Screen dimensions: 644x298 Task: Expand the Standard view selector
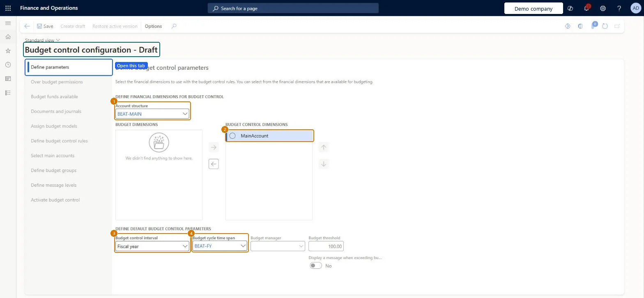click(x=43, y=40)
